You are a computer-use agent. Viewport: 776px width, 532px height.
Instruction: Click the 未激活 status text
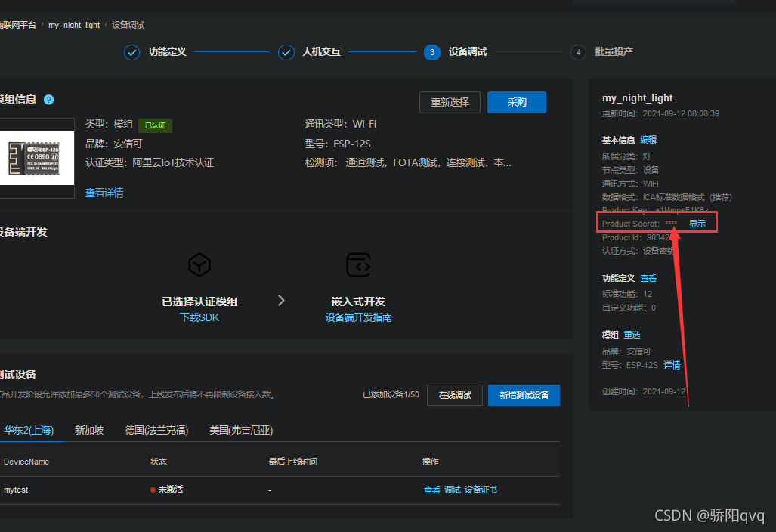(x=170, y=490)
